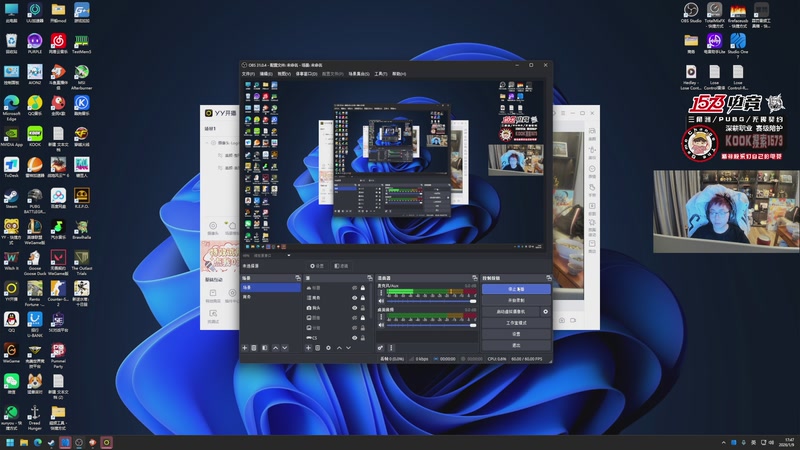Remove the selected scene with the trash icon
Screen dimensions: 800x450
point(254,348)
